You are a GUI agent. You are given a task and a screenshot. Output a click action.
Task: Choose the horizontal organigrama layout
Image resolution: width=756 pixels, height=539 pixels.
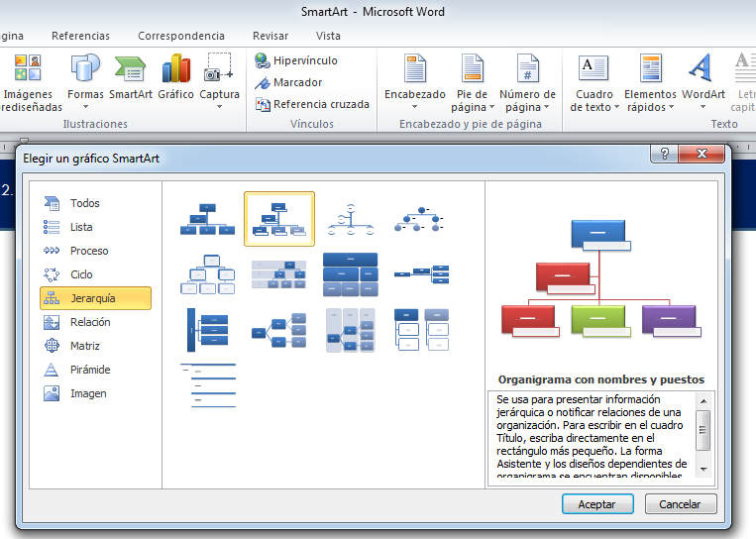coord(422,274)
